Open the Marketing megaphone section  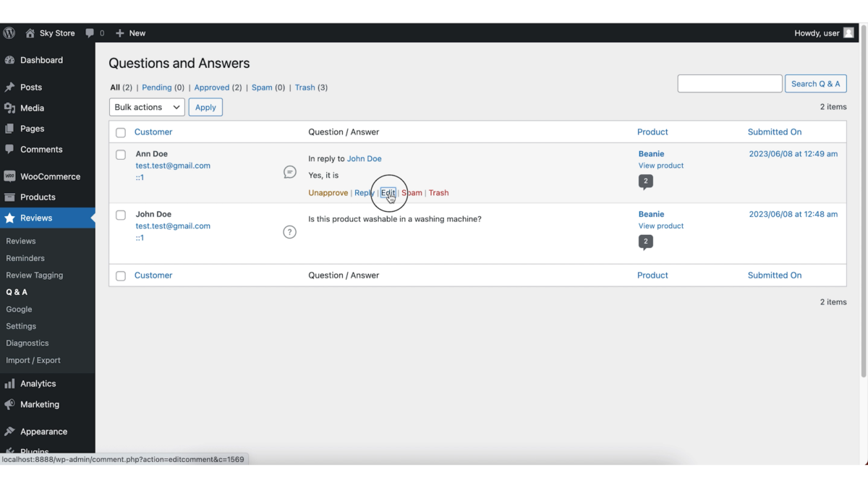pyautogui.click(x=38, y=404)
